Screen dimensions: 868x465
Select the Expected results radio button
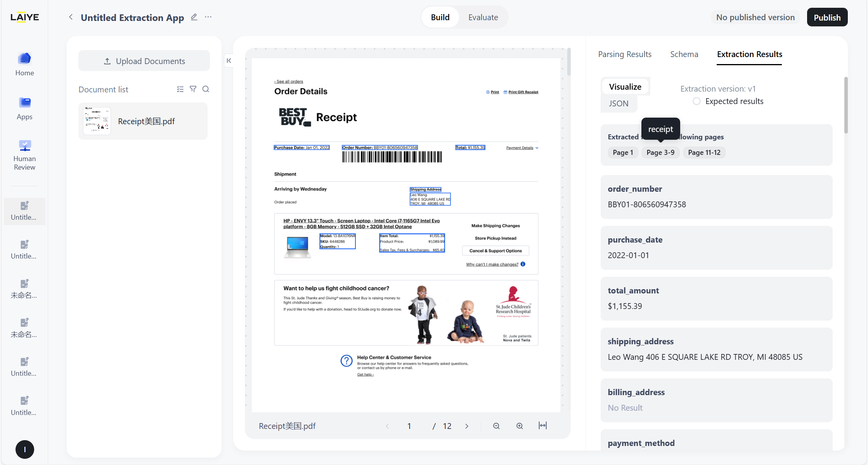tap(697, 101)
